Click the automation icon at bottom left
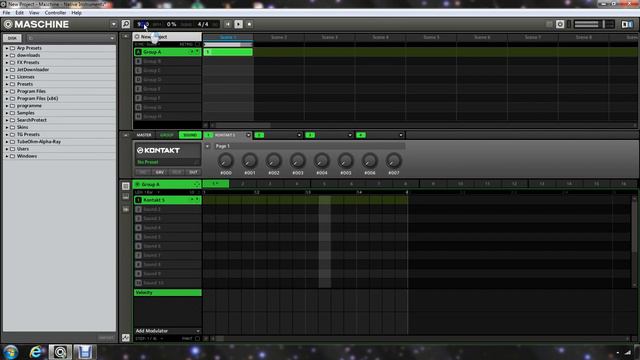Viewport: 640px width, 360px height. click(x=126, y=338)
